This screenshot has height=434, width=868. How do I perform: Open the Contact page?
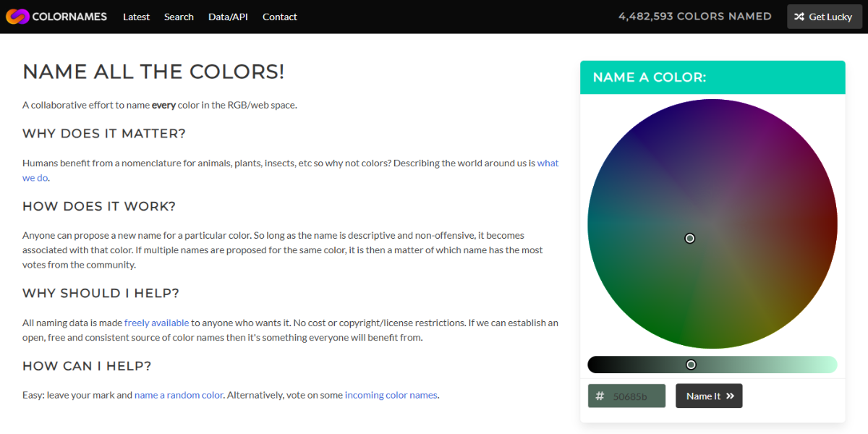point(279,17)
